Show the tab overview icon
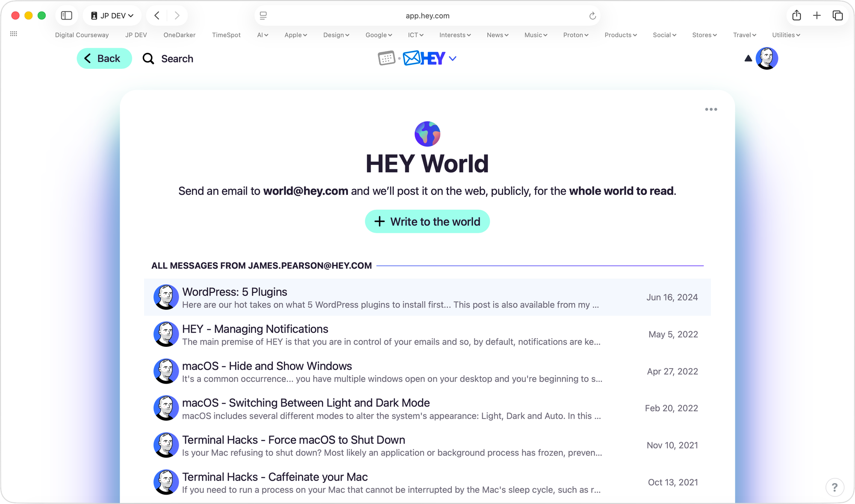Screen dimensions: 855x504 pos(837,16)
